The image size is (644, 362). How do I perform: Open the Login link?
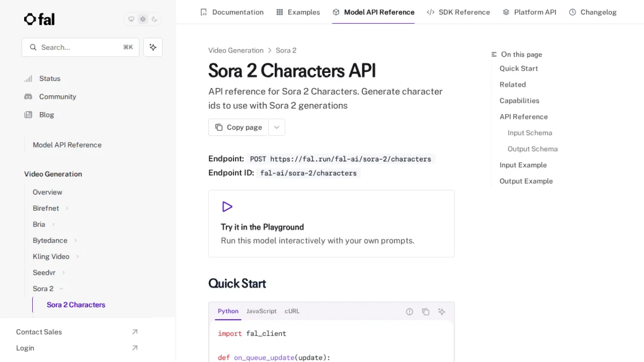[25, 348]
